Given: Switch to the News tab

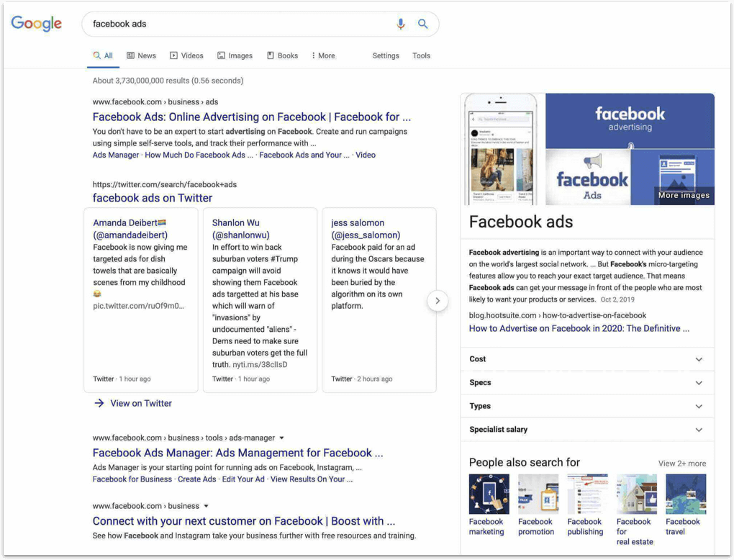Looking at the screenshot, I should pyautogui.click(x=141, y=55).
